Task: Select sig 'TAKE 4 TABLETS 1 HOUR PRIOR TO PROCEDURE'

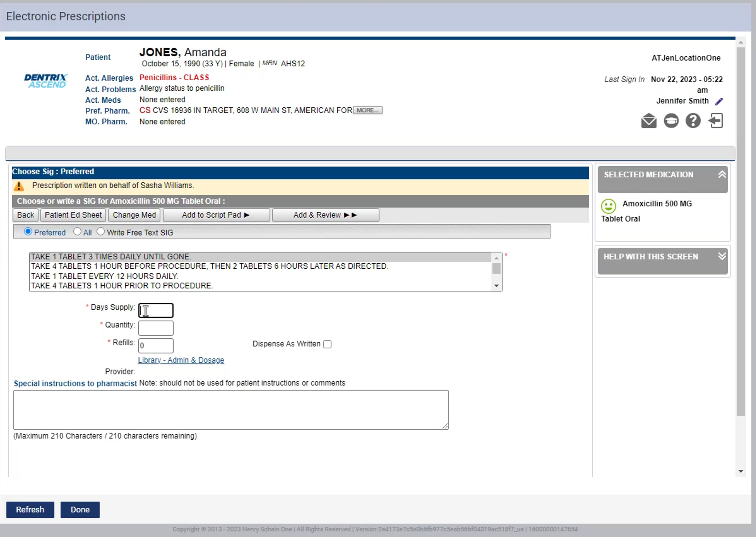Action: [261, 286]
